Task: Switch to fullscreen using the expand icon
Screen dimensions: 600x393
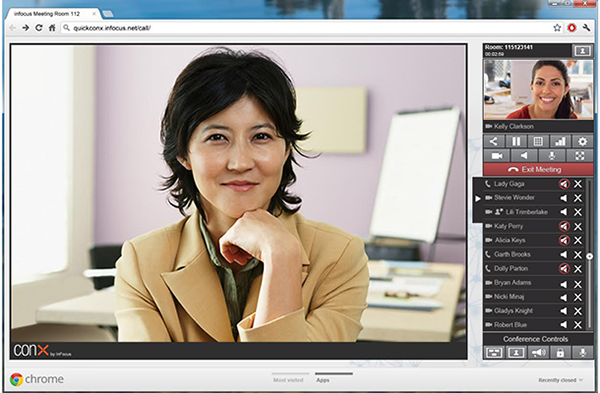Action: (x=579, y=155)
